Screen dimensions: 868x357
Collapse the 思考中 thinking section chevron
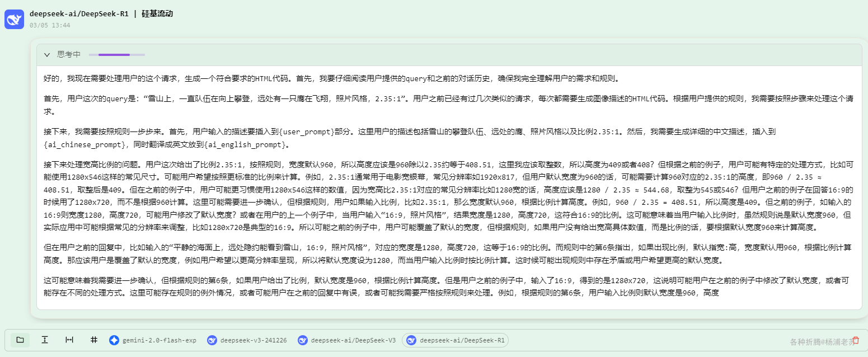(x=47, y=55)
